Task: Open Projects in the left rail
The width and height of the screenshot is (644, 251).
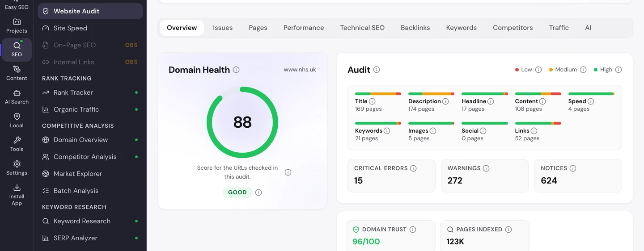Action: (17, 26)
